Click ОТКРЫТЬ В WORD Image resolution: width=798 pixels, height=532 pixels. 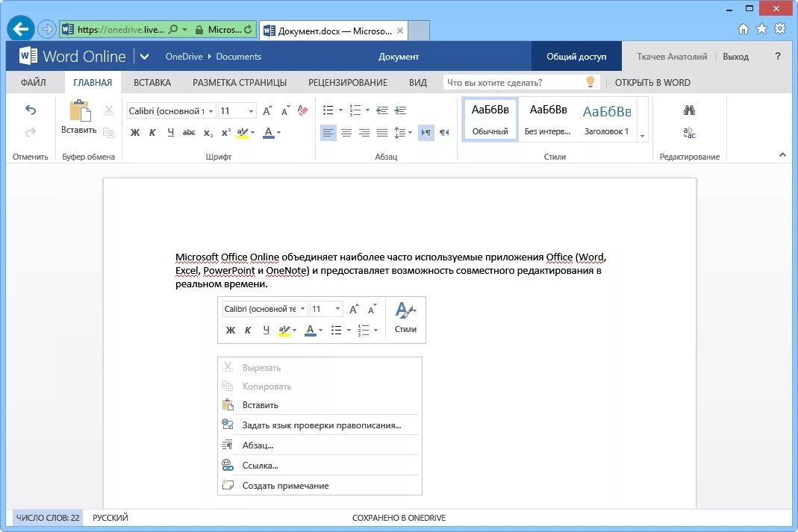(x=652, y=82)
